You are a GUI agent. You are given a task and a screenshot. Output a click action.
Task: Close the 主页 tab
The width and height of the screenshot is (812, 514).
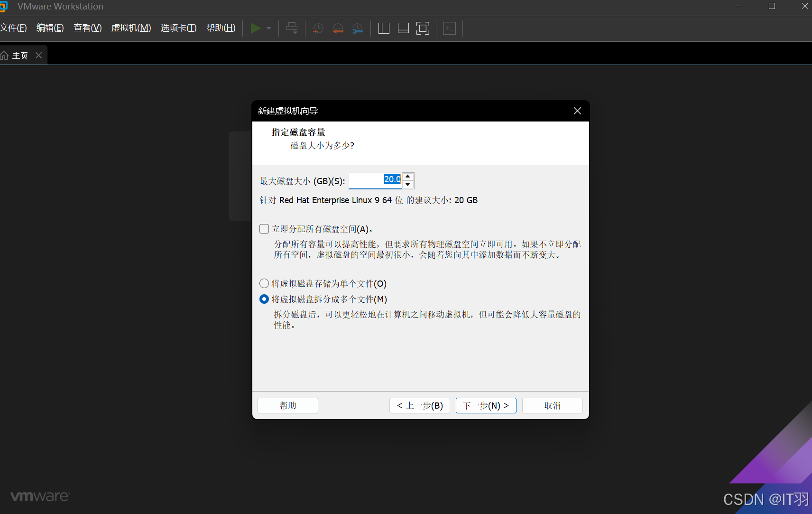click(x=39, y=56)
